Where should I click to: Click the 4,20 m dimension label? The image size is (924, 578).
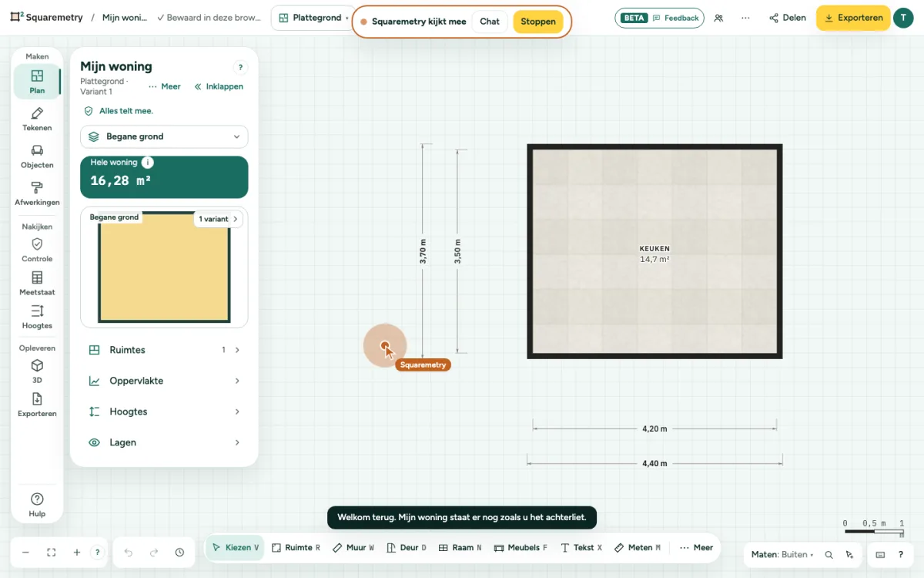tap(654, 429)
